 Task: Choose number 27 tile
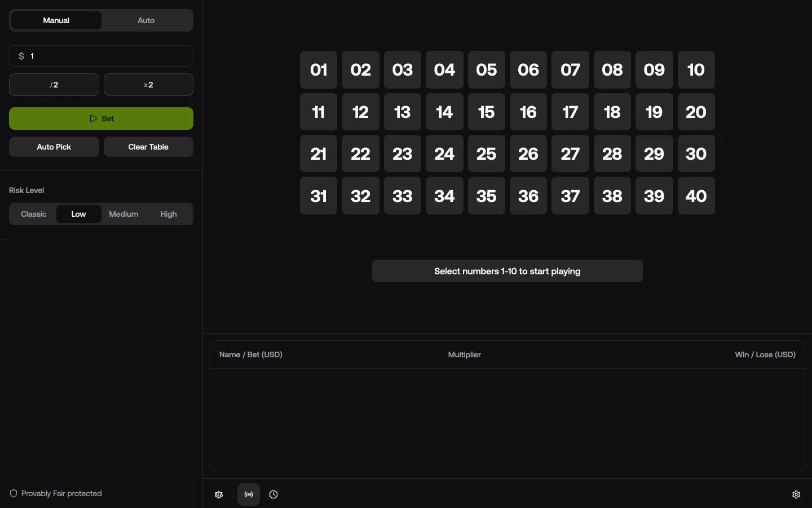point(570,154)
